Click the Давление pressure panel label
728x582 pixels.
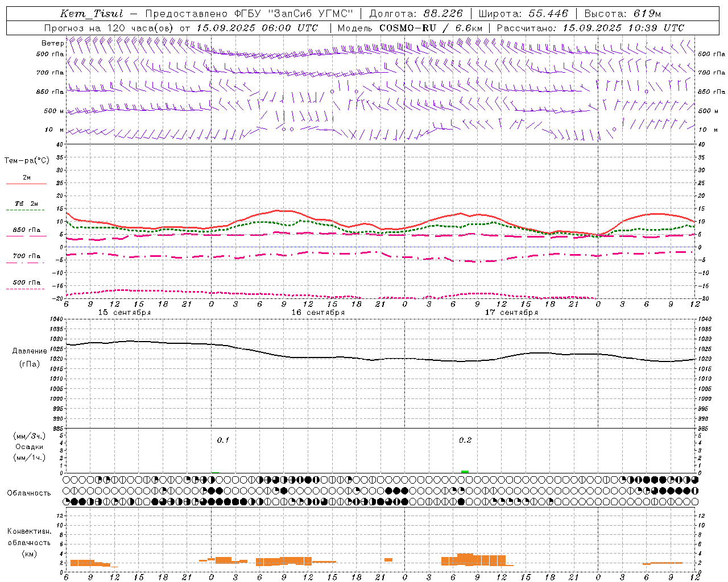(30, 351)
